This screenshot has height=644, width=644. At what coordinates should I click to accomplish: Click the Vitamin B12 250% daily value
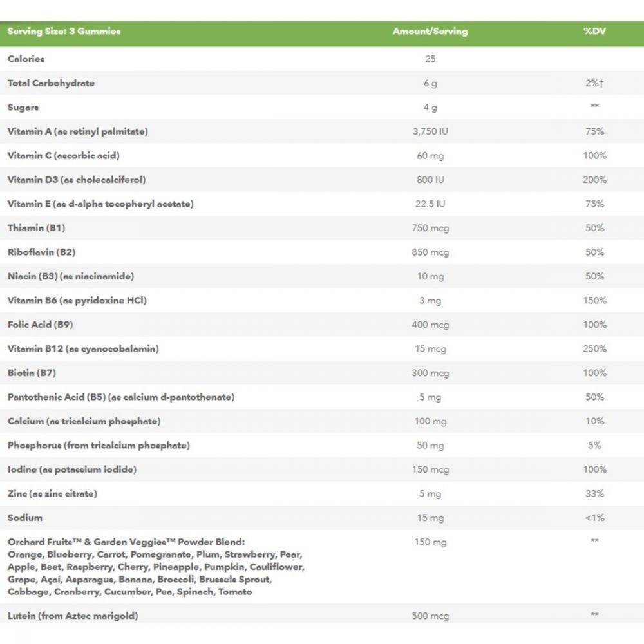click(x=594, y=349)
